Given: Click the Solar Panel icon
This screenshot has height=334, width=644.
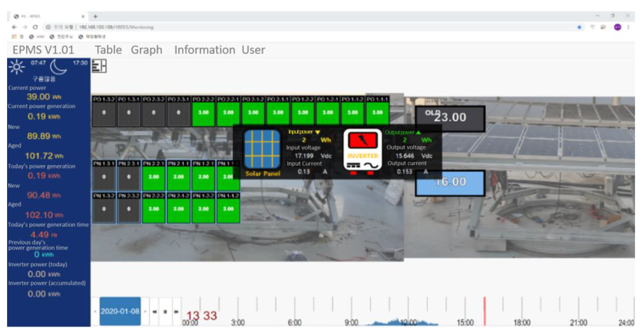Looking at the screenshot, I should pyautogui.click(x=262, y=149).
